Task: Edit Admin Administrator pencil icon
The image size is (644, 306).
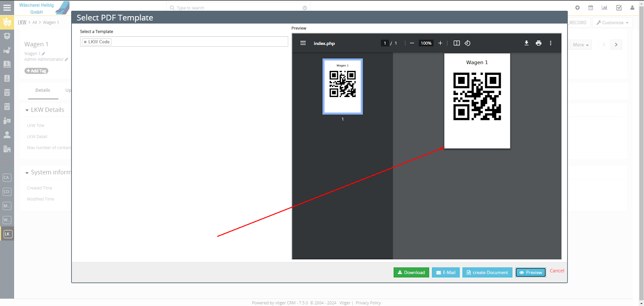Action: 66,59
